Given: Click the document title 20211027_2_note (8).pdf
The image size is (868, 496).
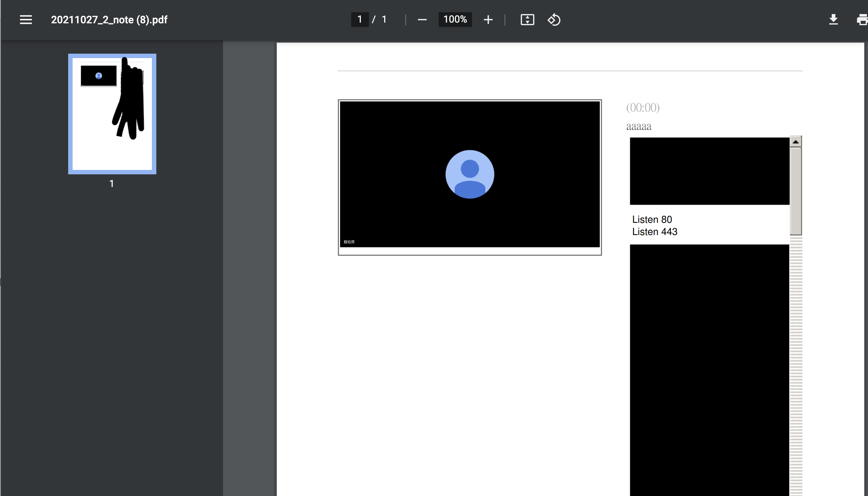Looking at the screenshot, I should coord(109,20).
